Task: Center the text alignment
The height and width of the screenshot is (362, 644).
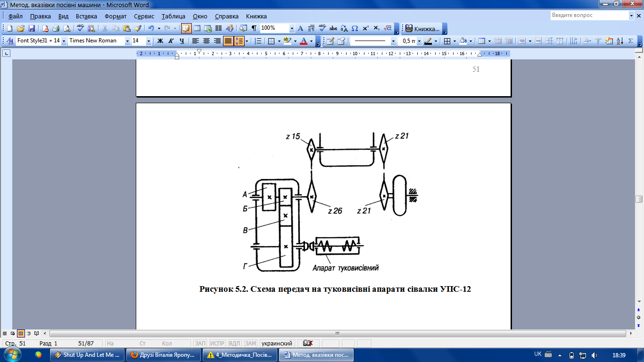Action: coord(206,41)
